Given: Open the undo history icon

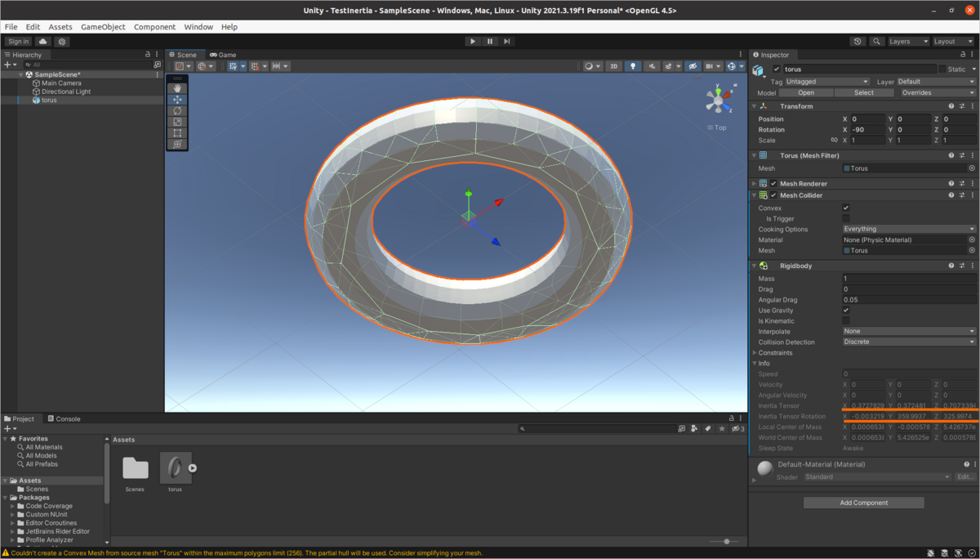Looking at the screenshot, I should (x=857, y=42).
